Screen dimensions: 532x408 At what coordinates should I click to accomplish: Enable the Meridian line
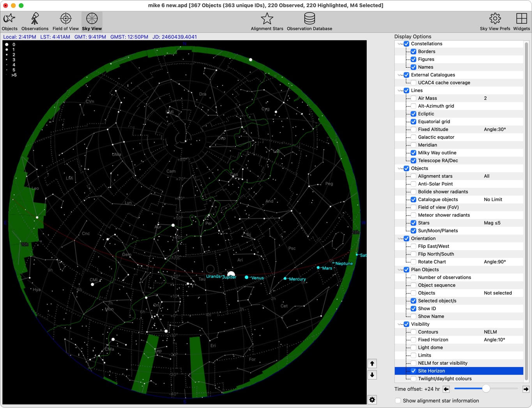coord(414,145)
